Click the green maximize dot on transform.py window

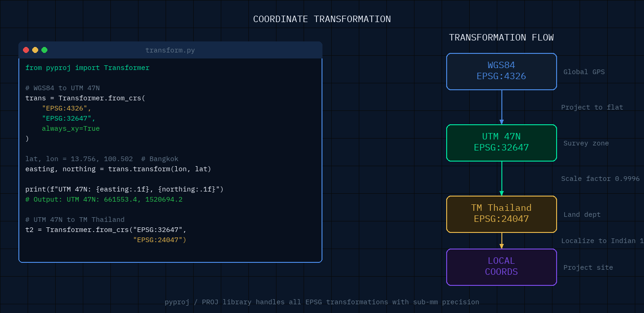coord(45,50)
